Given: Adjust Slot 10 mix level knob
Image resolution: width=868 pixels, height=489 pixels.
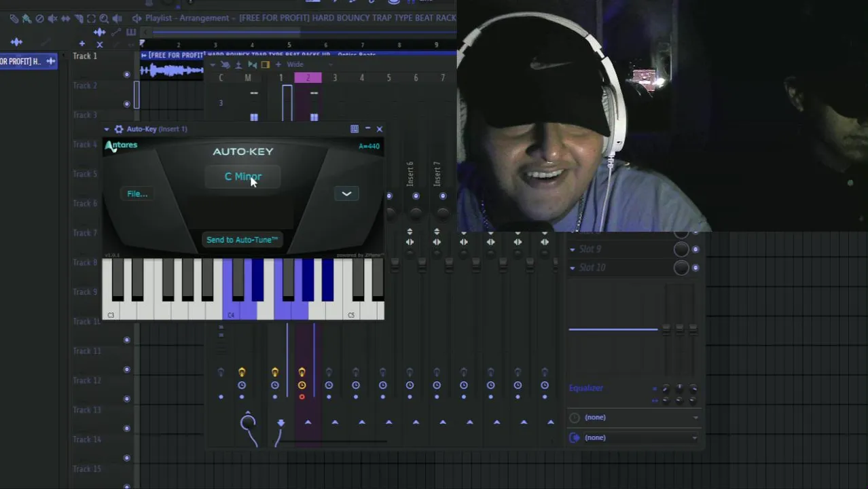Looking at the screenshot, I should (x=681, y=268).
